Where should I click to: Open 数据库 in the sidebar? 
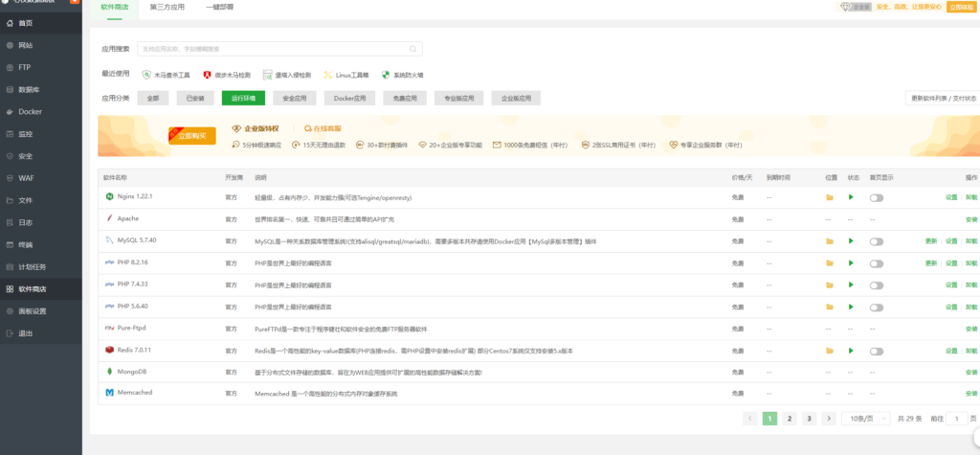click(40, 89)
